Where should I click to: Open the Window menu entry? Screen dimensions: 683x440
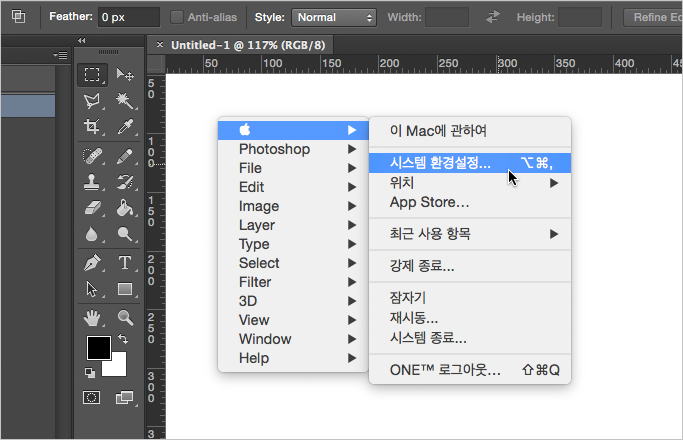293,339
